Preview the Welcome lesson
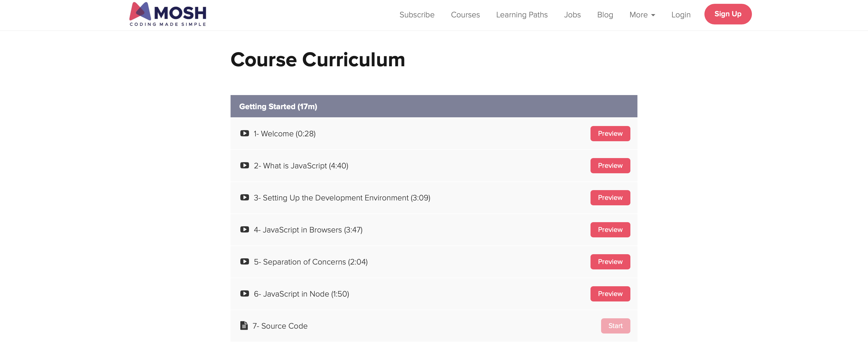Viewport: 868px width, 346px height. point(610,134)
